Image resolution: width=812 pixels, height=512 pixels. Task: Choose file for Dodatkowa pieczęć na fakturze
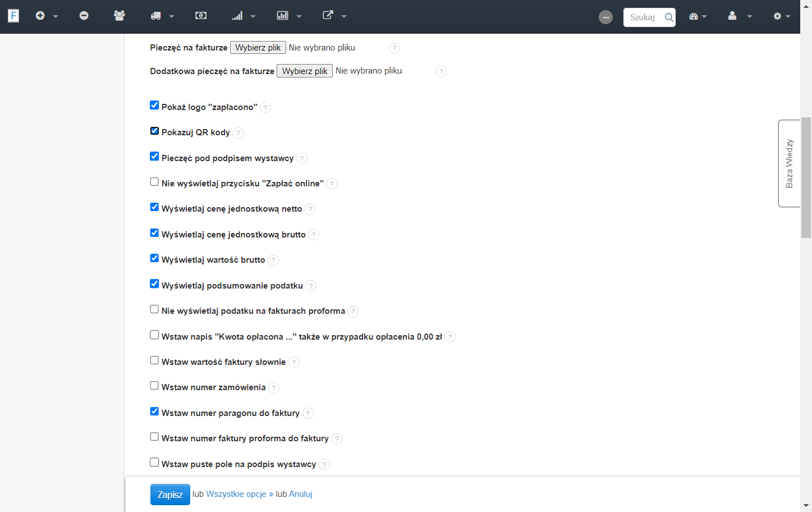tap(305, 71)
